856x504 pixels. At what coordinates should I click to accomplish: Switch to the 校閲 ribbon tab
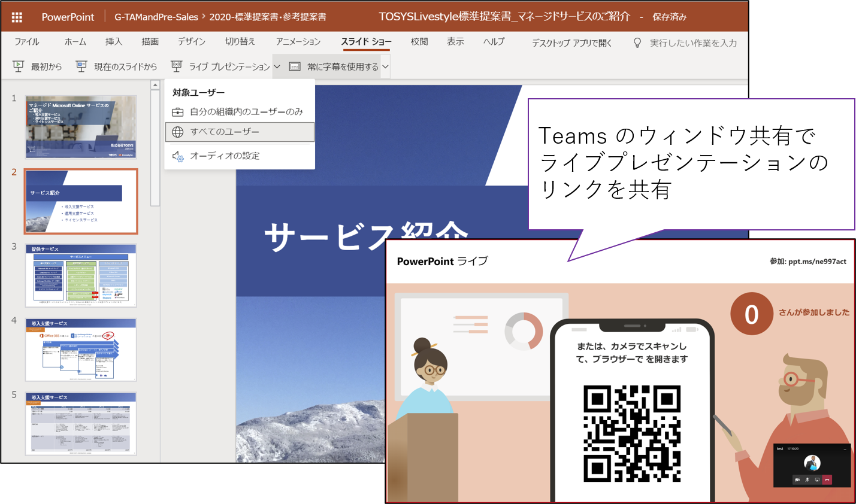pyautogui.click(x=419, y=42)
